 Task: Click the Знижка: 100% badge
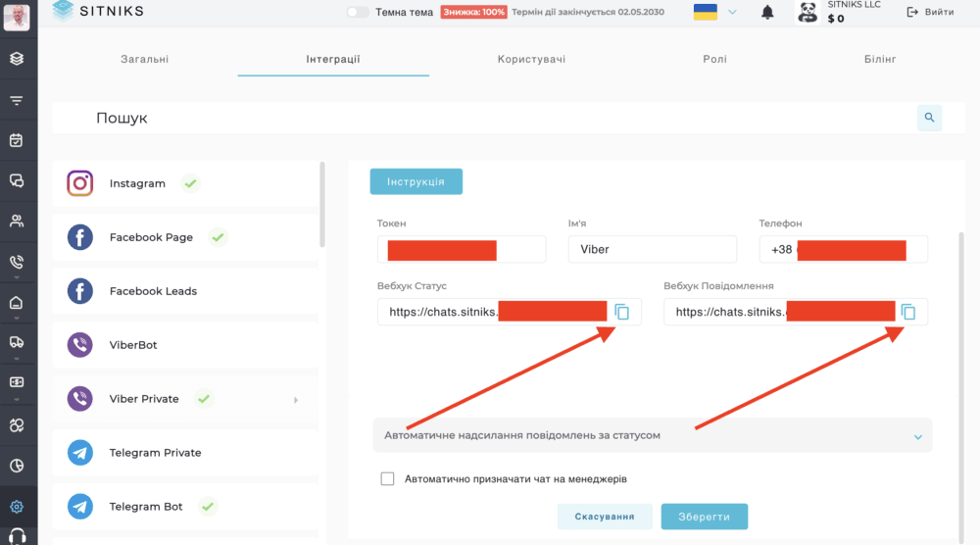[473, 12]
